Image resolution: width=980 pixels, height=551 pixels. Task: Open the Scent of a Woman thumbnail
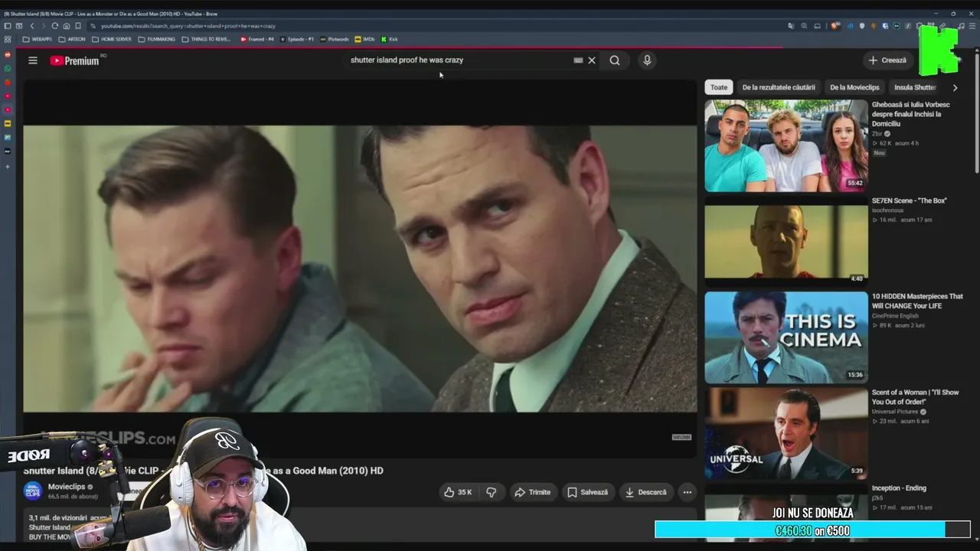point(786,432)
